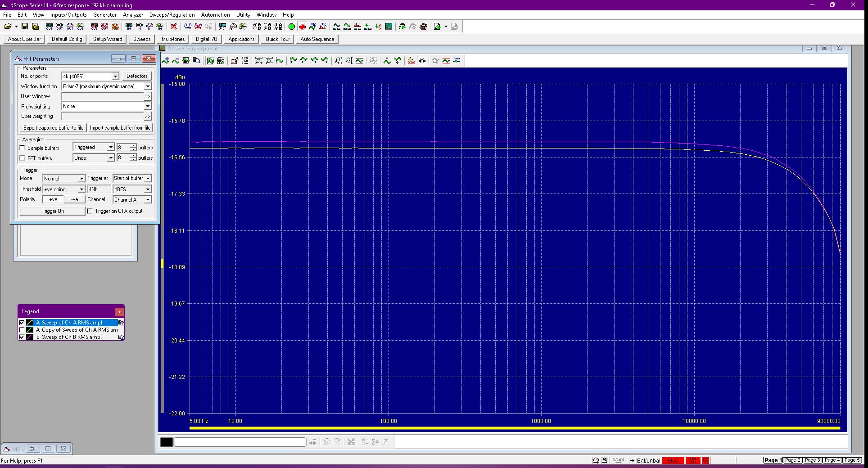Open the trigger Mode dropdown
868x468 pixels.
pyautogui.click(x=81, y=179)
